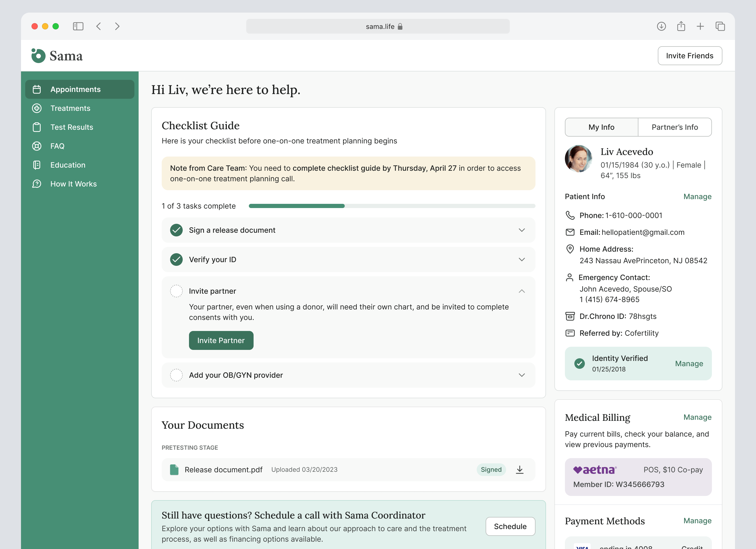Click the lock icon in address bar
Image resolution: width=756 pixels, height=549 pixels.
point(400,26)
